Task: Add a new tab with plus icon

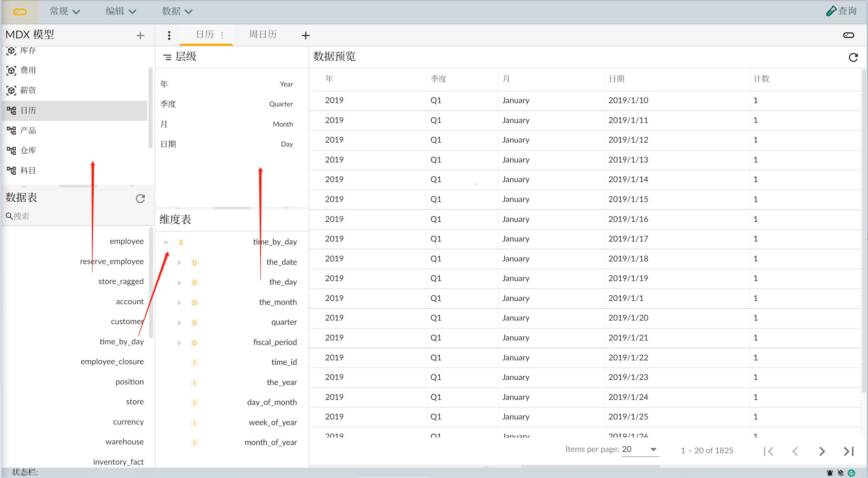Action: click(x=305, y=35)
